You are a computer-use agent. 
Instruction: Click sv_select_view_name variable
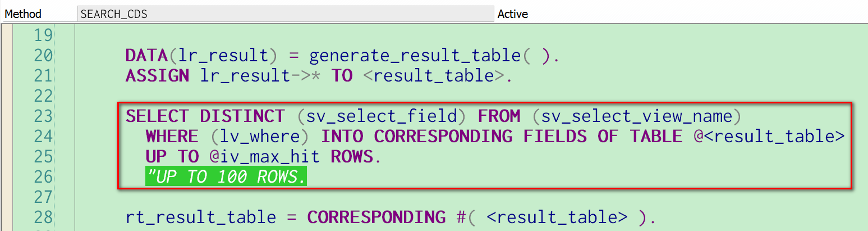point(633,116)
